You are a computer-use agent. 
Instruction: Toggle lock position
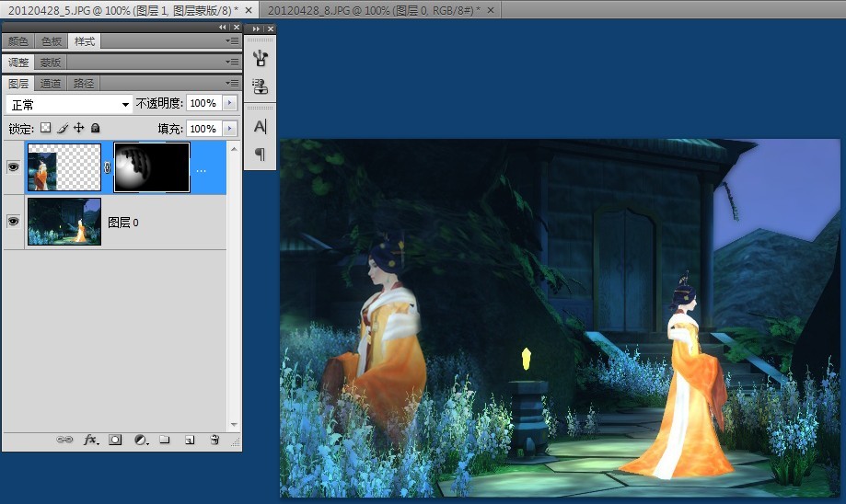[x=79, y=128]
